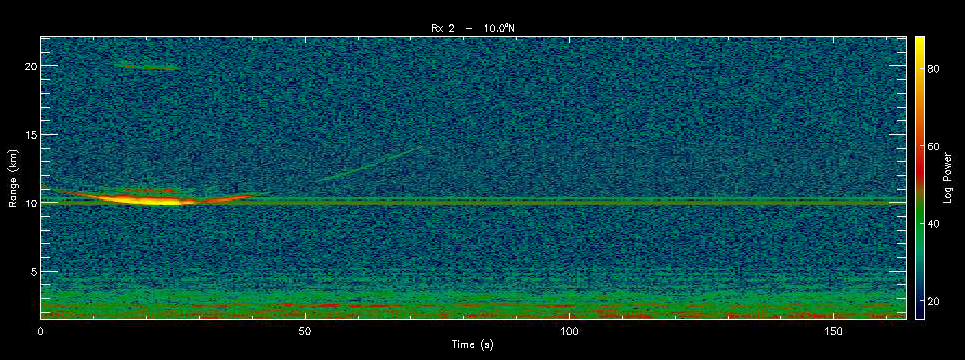This screenshot has width=965, height=360.
Task: Click the Time (s) axis label
Action: point(472,345)
